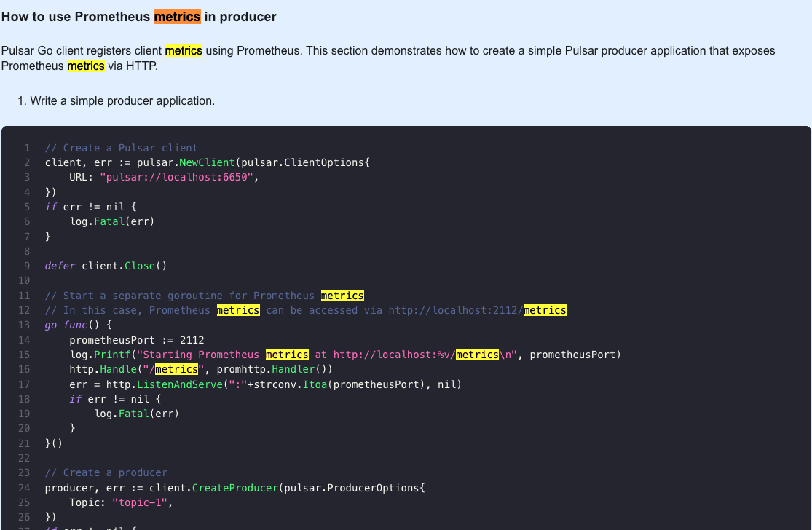Click line number 26 in the gutter
The width and height of the screenshot is (812, 530).
tap(24, 517)
